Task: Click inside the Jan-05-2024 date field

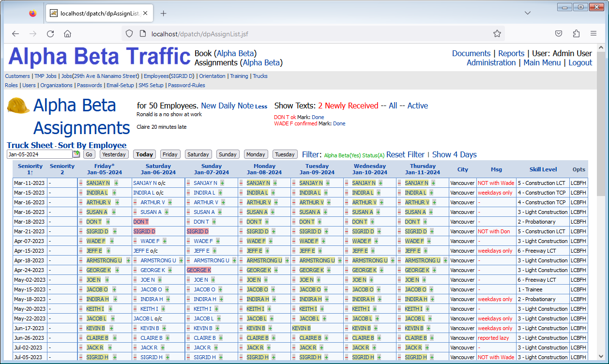Action: (x=39, y=154)
